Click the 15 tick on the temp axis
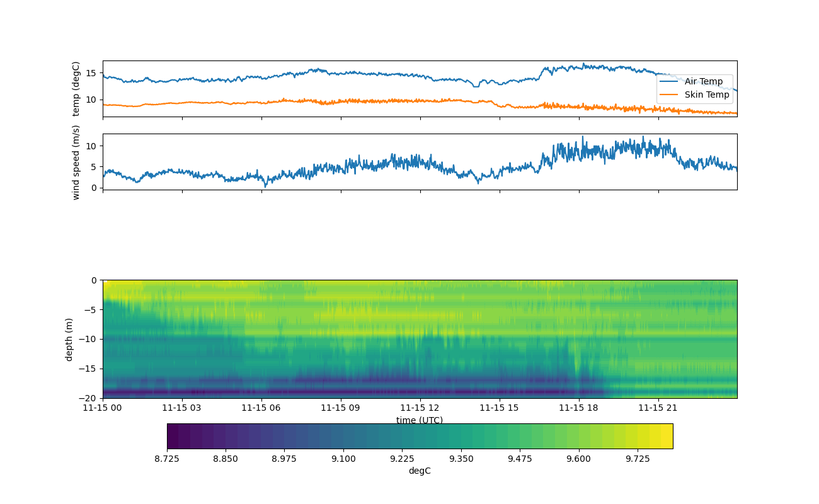 91,73
